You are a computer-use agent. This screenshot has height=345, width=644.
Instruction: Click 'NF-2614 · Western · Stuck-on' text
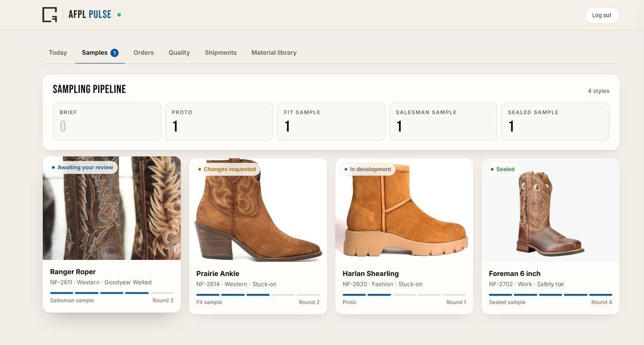coord(236,284)
